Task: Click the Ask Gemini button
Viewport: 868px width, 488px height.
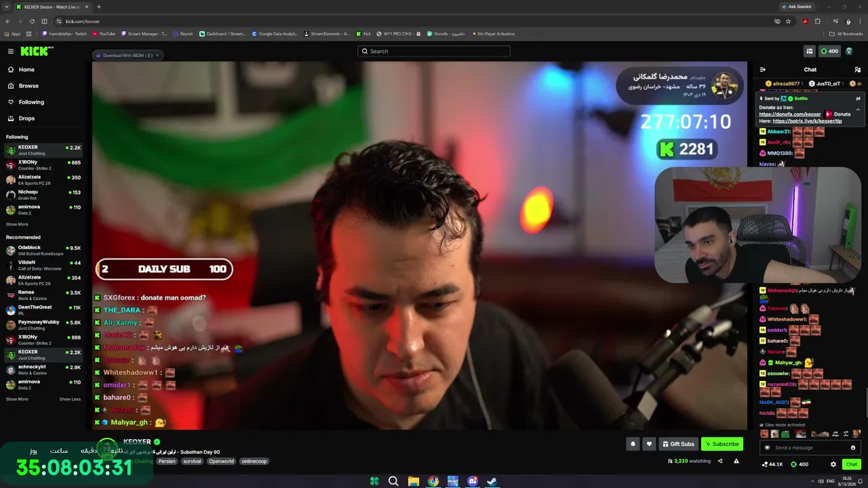Action: tap(797, 7)
